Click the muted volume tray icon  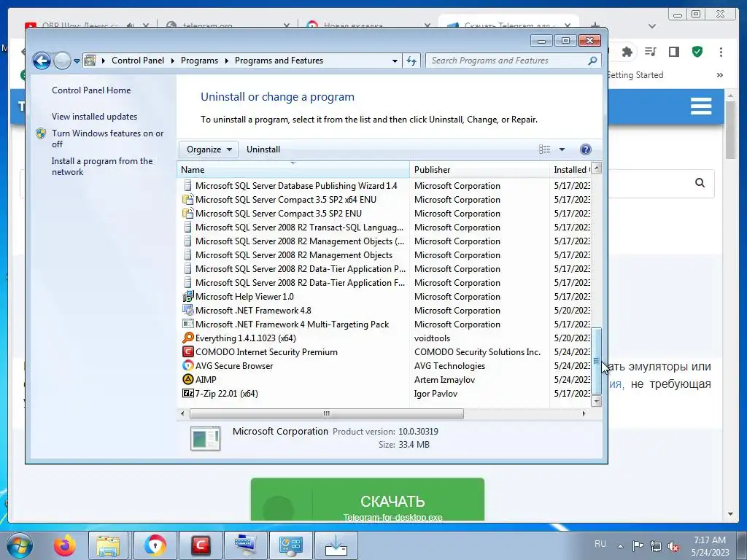673,547
